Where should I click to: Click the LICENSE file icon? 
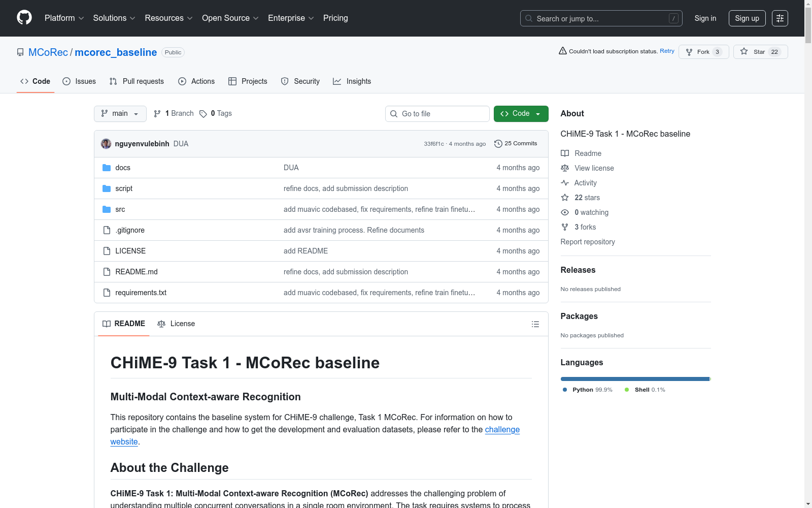tap(107, 251)
